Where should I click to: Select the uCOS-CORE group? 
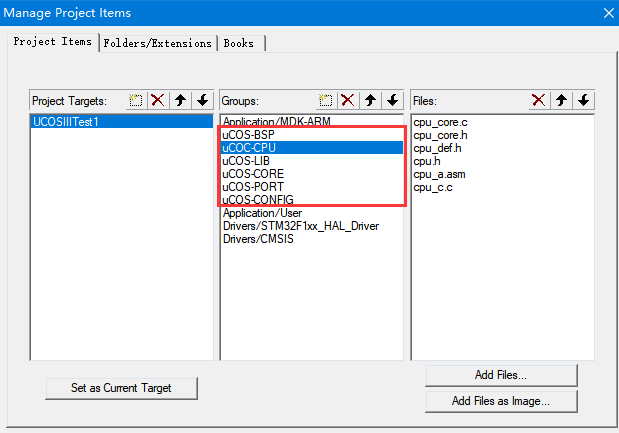311,174
